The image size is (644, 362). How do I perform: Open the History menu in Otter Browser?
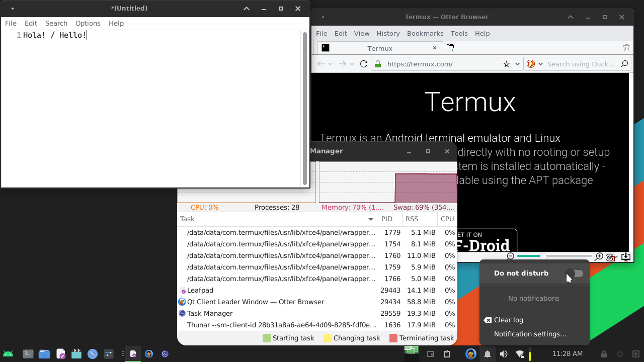pos(388,33)
